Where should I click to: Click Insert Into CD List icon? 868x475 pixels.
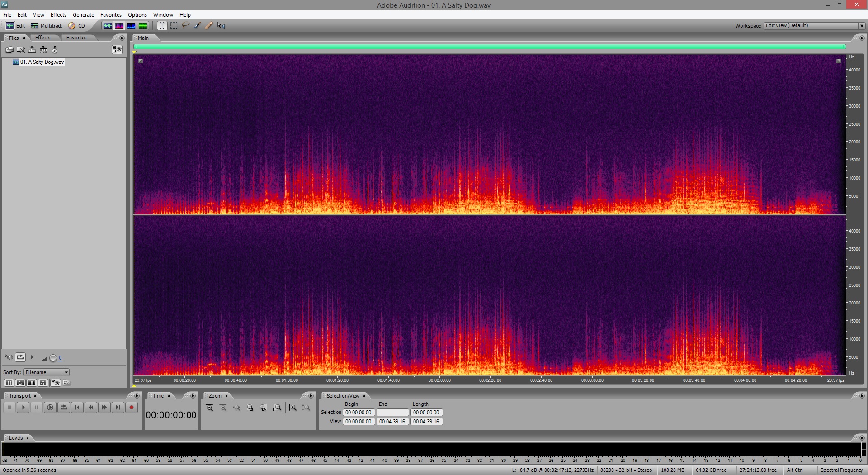coord(55,50)
